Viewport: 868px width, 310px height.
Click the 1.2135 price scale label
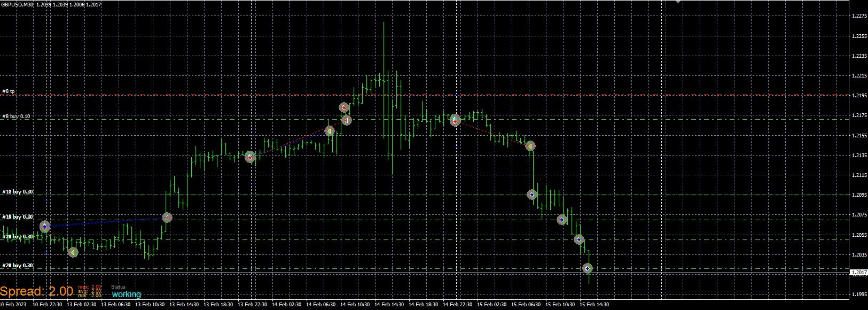(859, 156)
